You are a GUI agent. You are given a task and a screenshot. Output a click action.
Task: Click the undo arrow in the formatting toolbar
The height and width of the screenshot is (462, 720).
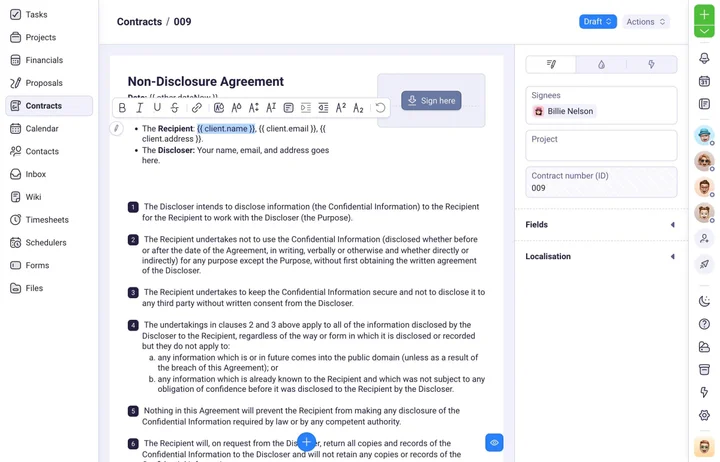[380, 108]
